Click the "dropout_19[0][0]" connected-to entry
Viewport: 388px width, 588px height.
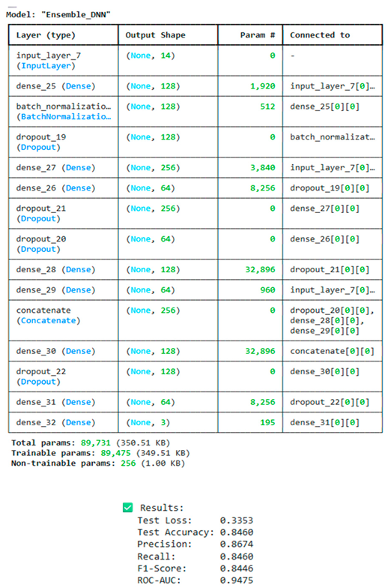(x=330, y=187)
